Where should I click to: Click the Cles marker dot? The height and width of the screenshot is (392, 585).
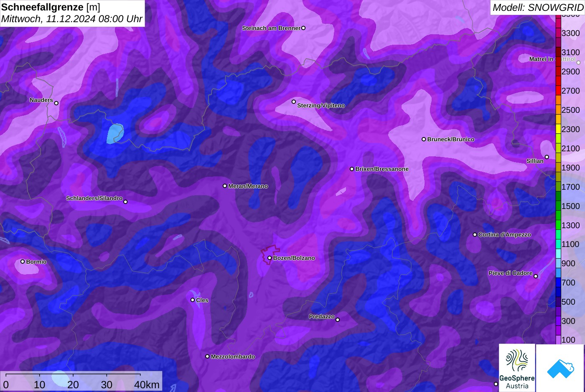193,300
